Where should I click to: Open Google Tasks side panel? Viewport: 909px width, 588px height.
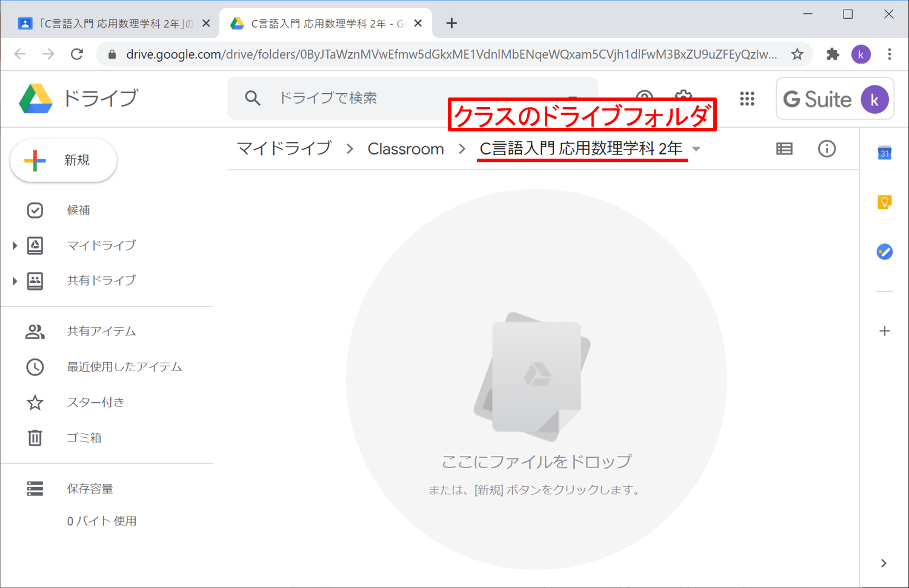point(885,251)
